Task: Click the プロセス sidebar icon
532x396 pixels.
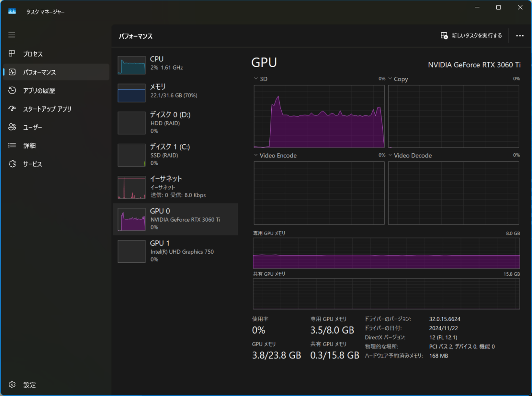Action: click(x=12, y=54)
